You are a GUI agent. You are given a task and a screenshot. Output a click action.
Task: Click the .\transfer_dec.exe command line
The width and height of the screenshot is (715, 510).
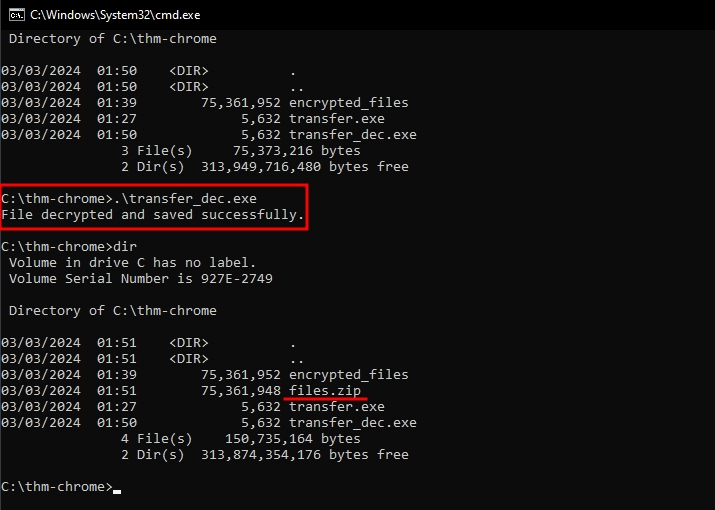(x=129, y=199)
